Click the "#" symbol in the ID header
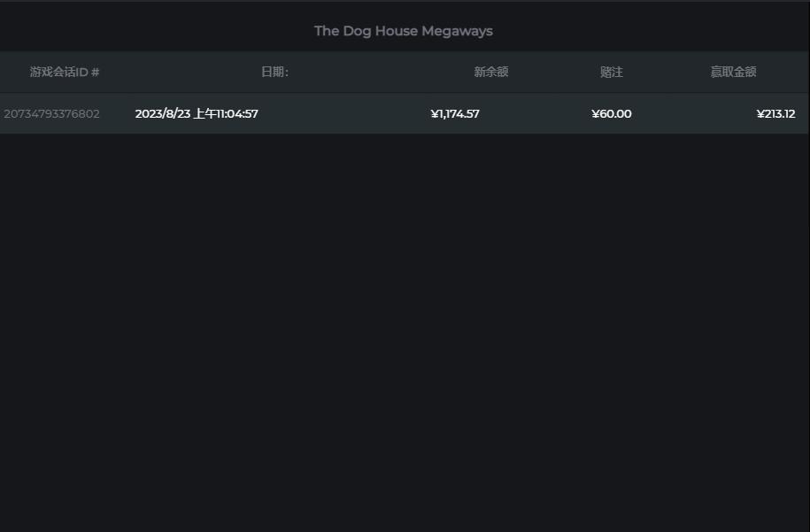The image size is (810, 532). pos(95,72)
